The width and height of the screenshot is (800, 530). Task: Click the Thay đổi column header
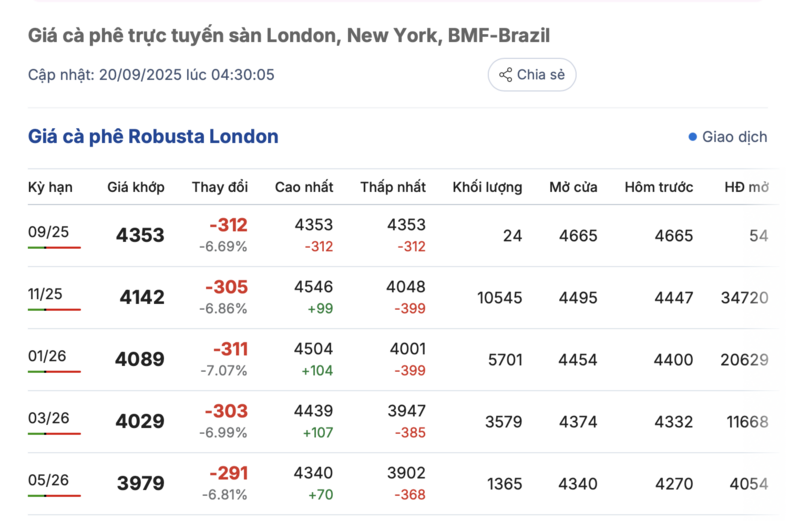(x=220, y=187)
